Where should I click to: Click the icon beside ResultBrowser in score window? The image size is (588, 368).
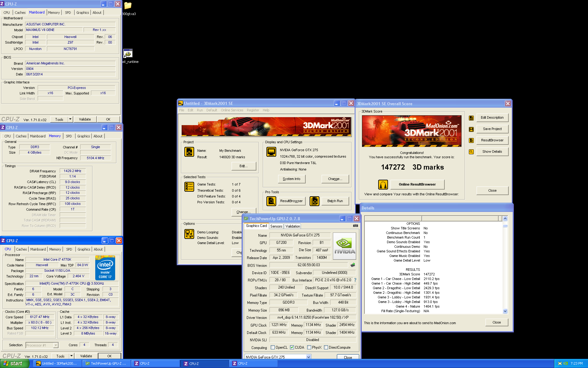point(471,140)
